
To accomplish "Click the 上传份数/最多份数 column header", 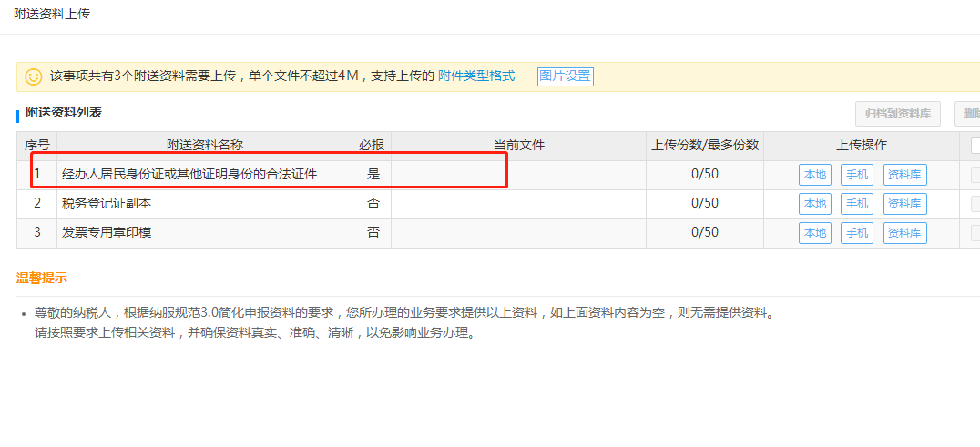I will (705, 146).
